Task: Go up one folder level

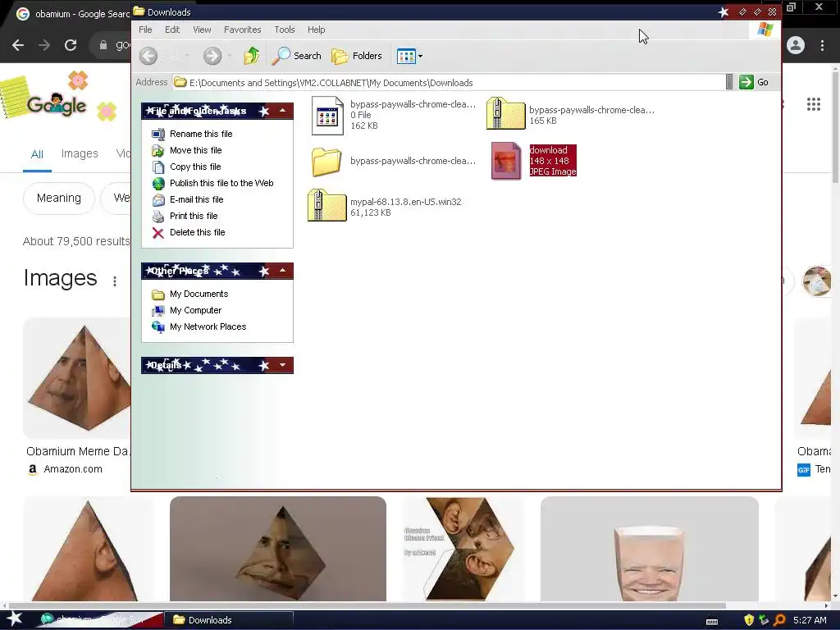Action: (x=251, y=56)
